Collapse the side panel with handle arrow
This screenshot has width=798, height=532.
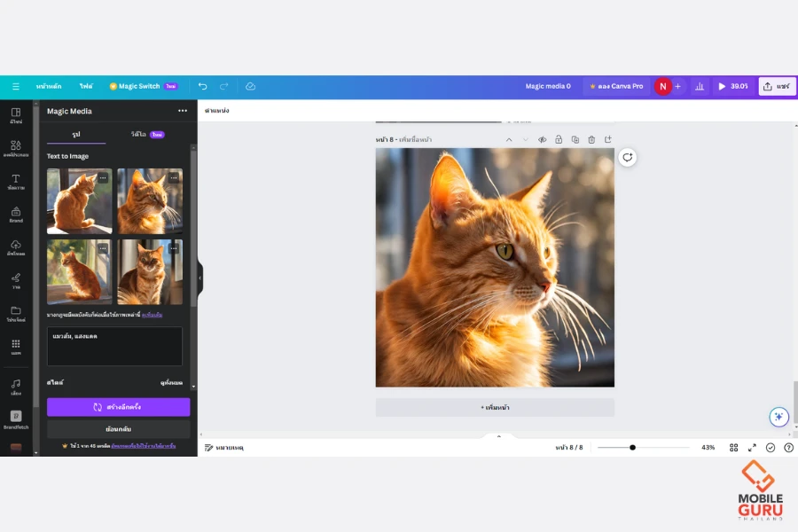(199, 278)
